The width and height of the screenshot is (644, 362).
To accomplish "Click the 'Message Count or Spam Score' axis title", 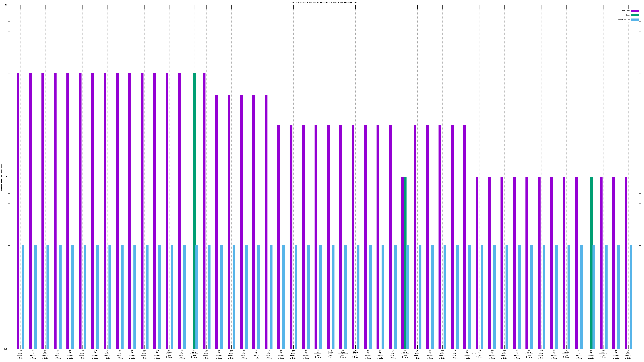I will pyautogui.click(x=1, y=177).
